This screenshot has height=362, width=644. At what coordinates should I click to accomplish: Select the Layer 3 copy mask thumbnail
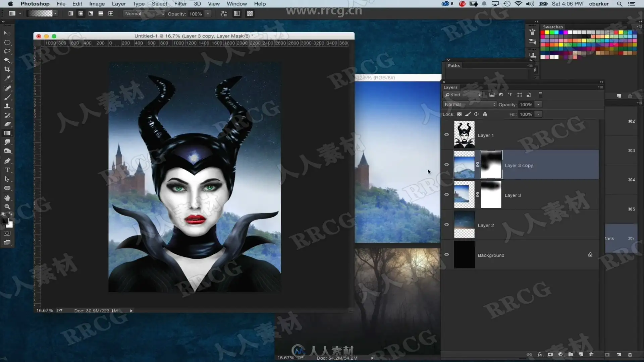(x=491, y=165)
